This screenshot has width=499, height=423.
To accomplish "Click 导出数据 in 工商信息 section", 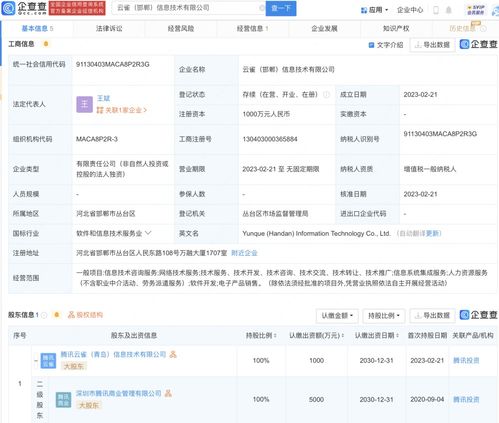I will point(432,45).
